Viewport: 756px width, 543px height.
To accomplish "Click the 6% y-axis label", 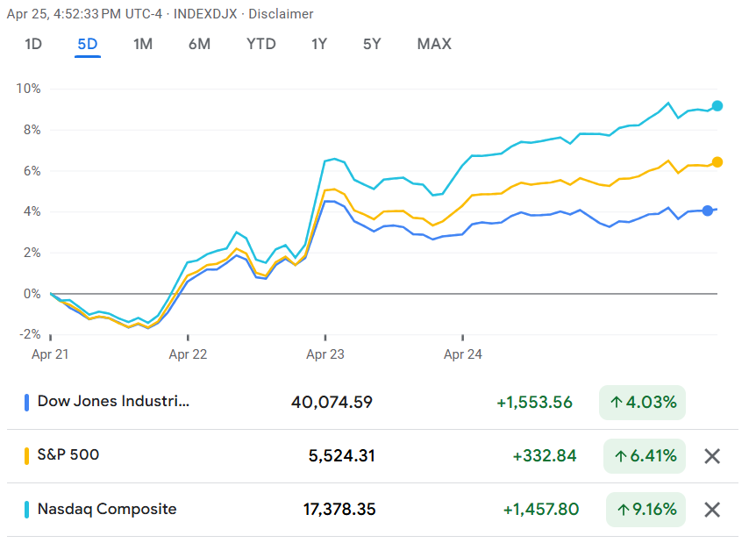I will 32,171.
